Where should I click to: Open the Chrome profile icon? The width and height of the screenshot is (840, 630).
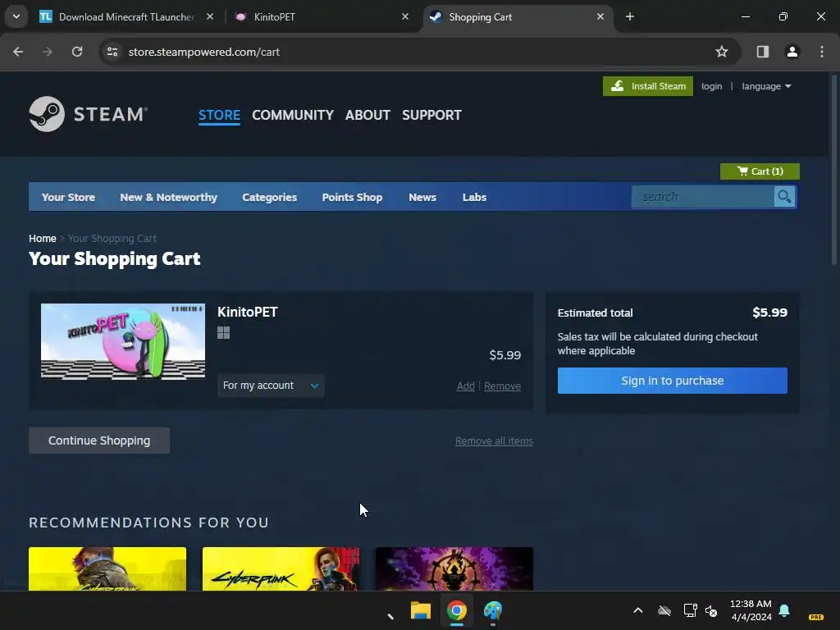[792, 52]
